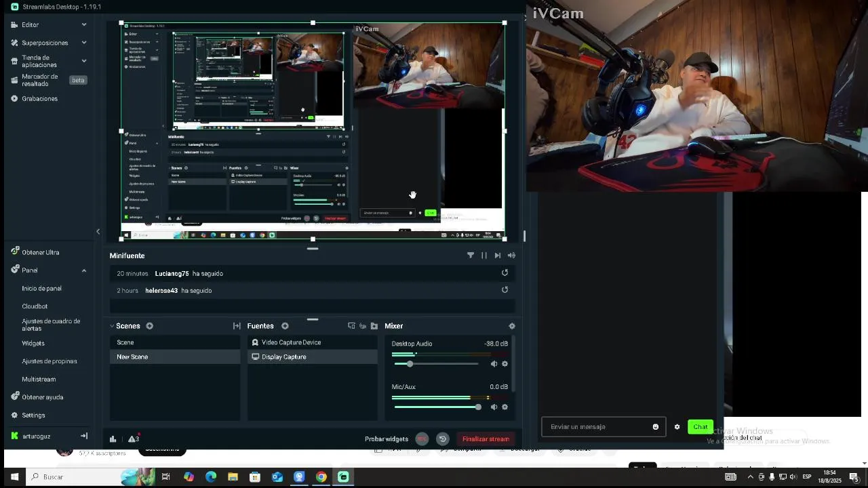Screen dimensions: 868x488
Task: Open scene transitions icon in Scenes header
Action: tap(237, 326)
